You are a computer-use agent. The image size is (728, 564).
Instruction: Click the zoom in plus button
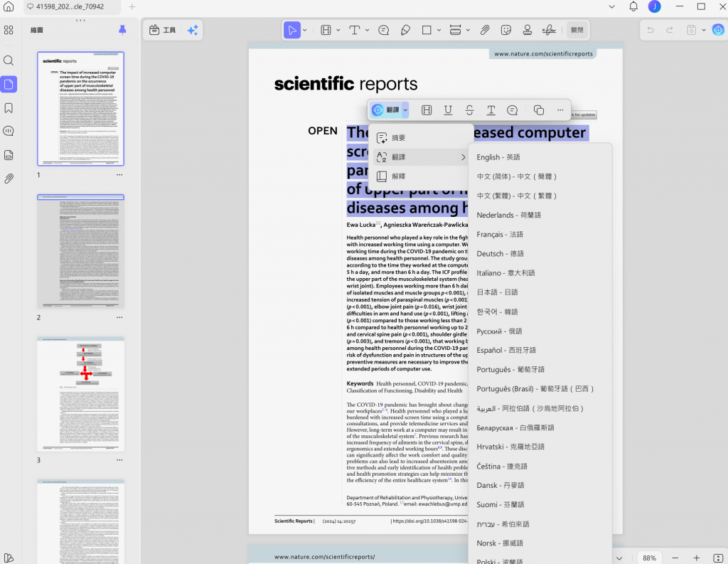[x=697, y=558]
